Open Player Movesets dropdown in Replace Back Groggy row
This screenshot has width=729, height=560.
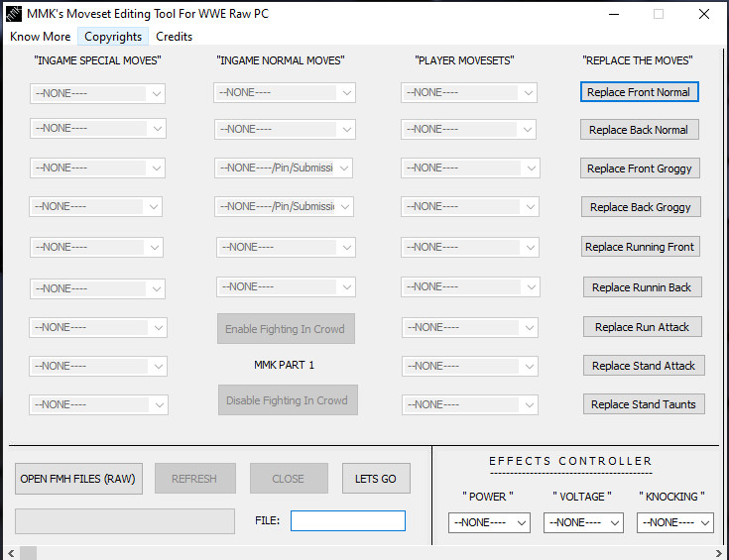click(x=470, y=206)
